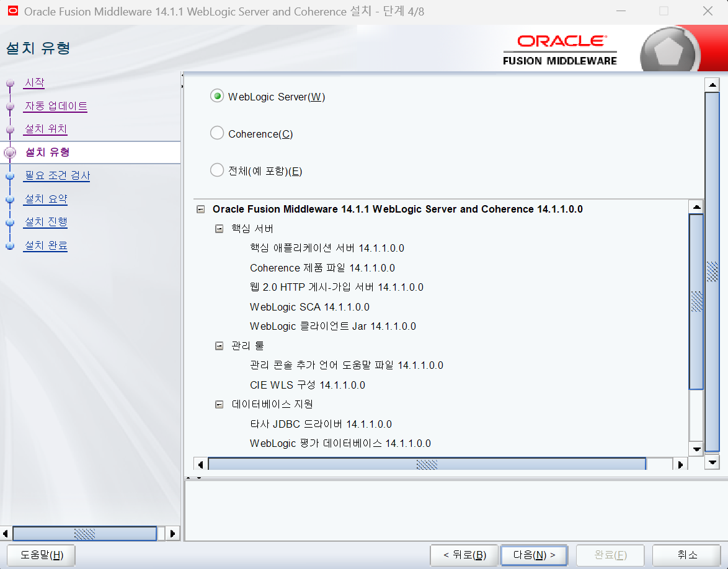Cancel installation with the 취소 button
728x569 pixels.
687,555
